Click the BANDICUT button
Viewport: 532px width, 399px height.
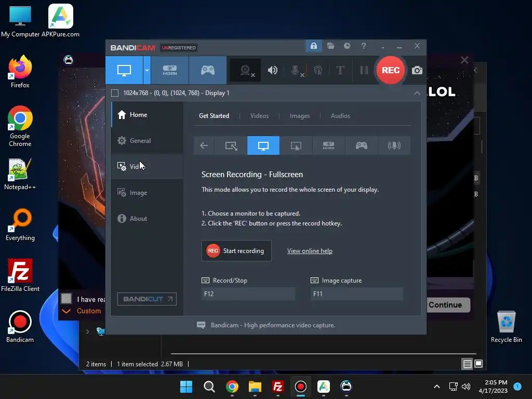click(147, 299)
